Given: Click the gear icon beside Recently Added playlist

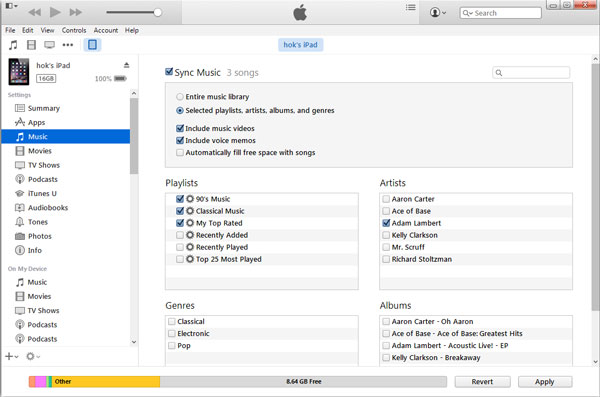Looking at the screenshot, I should click(x=190, y=235).
